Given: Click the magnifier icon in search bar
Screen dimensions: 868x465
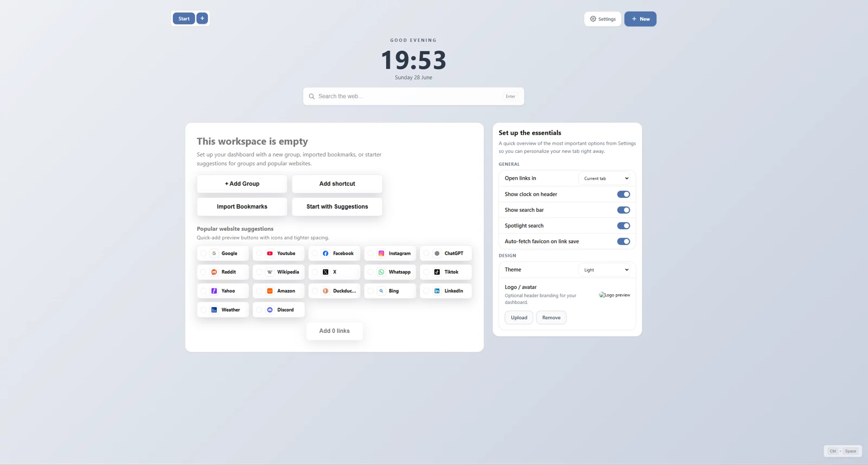Looking at the screenshot, I should (312, 96).
